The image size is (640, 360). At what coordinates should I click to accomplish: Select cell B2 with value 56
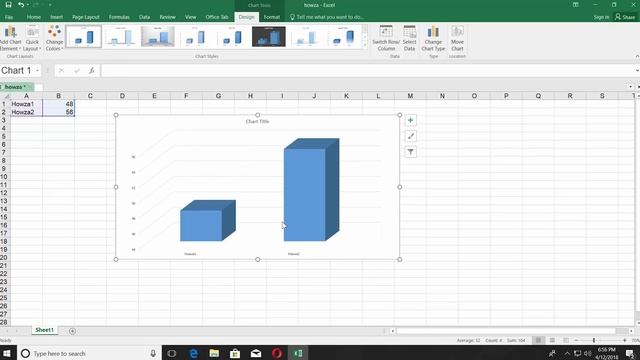pos(58,112)
